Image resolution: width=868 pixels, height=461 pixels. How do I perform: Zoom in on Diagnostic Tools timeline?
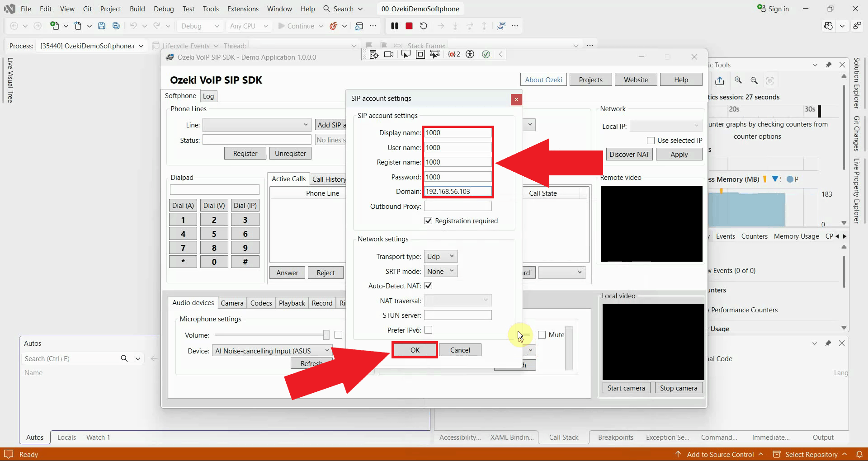(x=738, y=80)
